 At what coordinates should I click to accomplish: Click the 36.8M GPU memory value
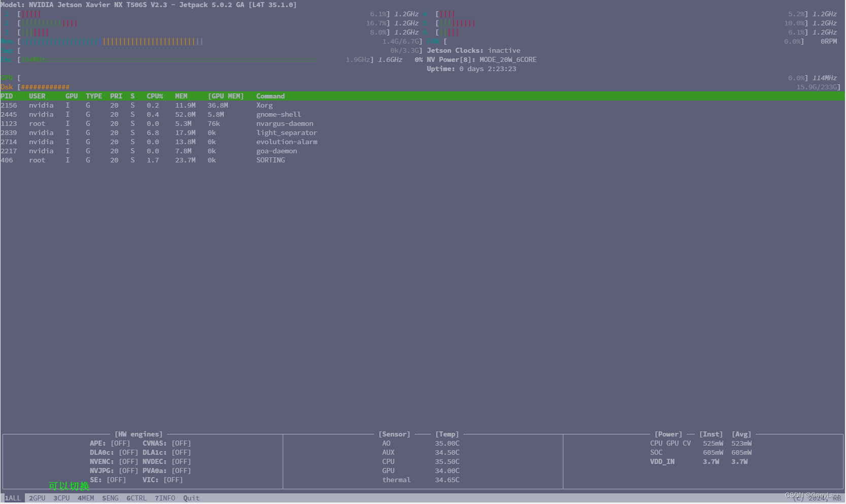218,105
